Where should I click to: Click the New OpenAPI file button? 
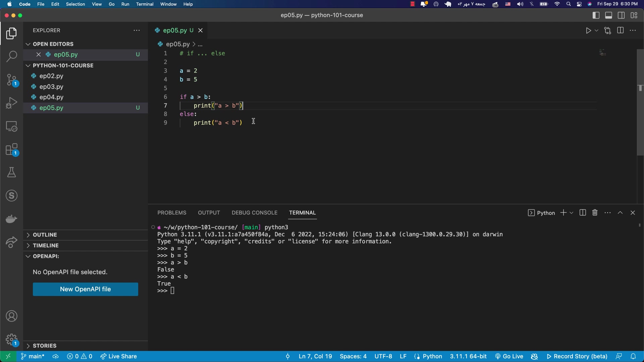pyautogui.click(x=85, y=289)
